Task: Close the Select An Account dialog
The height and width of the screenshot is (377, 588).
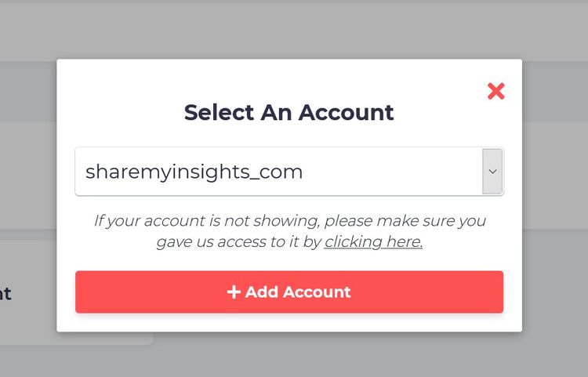Action: tap(495, 91)
